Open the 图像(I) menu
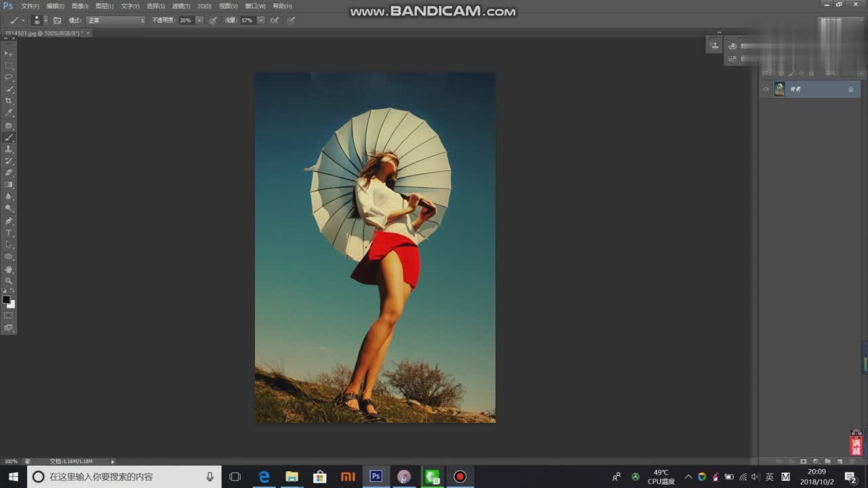 tap(80, 6)
